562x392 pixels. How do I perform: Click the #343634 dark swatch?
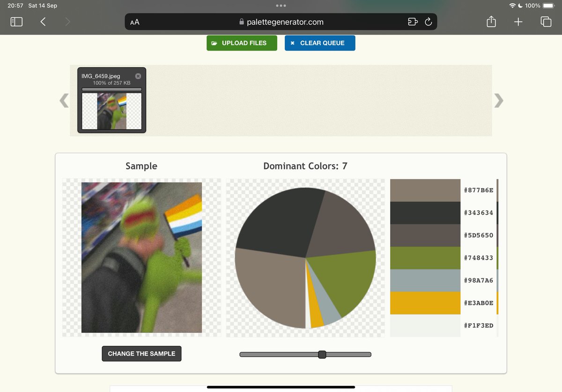click(425, 213)
